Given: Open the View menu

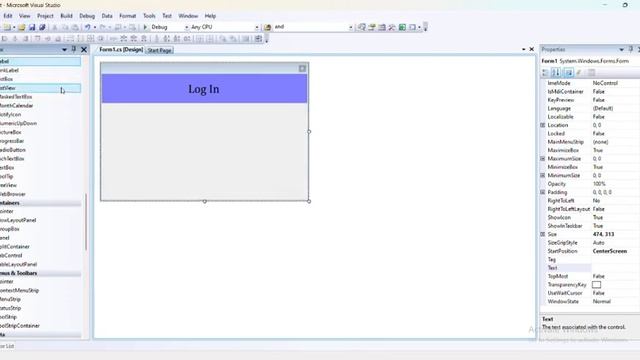Looking at the screenshot, I should (x=24, y=16).
